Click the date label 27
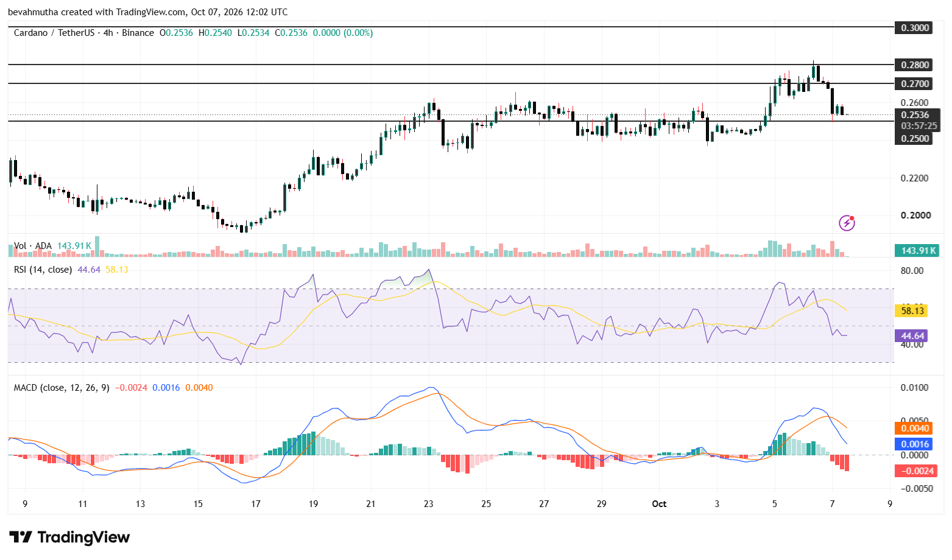This screenshot has width=952, height=560. 544,503
